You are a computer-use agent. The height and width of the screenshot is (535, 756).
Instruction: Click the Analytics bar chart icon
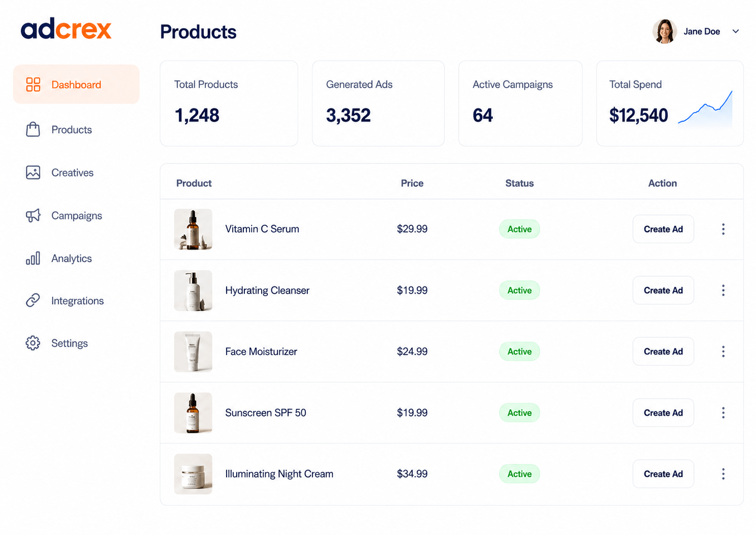tap(33, 258)
